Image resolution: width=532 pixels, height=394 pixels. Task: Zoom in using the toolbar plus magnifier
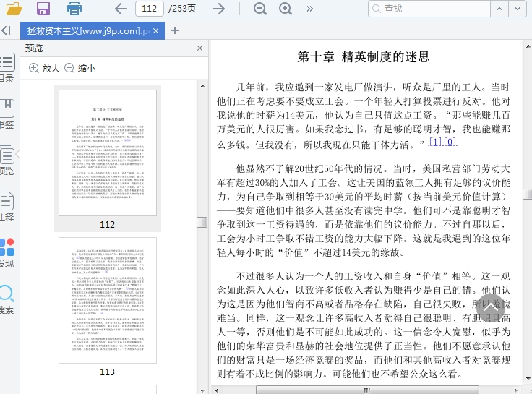pos(286,9)
